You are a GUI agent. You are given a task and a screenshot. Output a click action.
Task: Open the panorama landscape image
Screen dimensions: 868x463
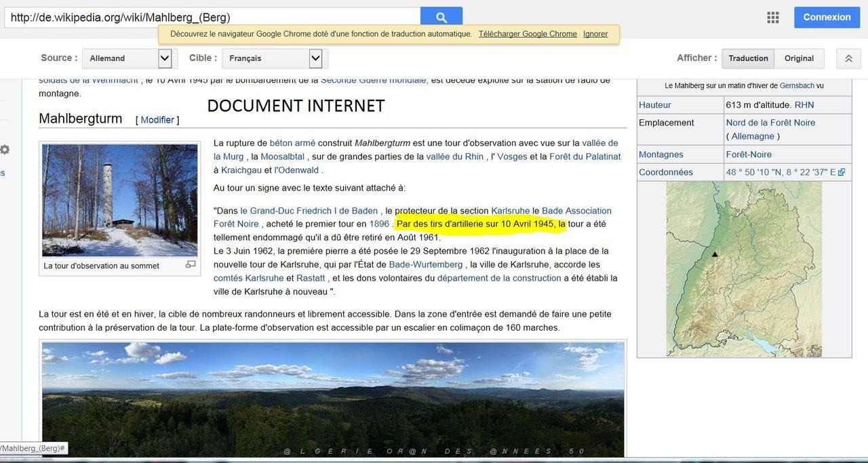tap(333, 399)
